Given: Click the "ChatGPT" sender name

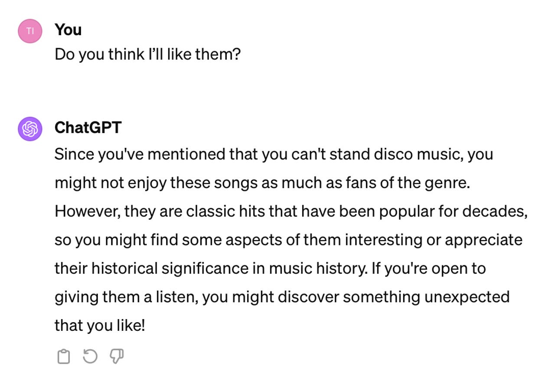Looking at the screenshot, I should pos(88,127).
